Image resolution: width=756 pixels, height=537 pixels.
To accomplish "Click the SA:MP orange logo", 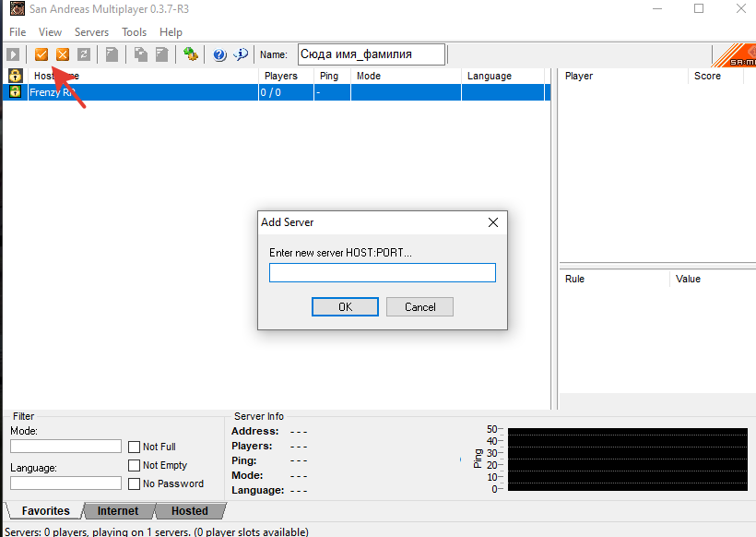I will pos(734,55).
